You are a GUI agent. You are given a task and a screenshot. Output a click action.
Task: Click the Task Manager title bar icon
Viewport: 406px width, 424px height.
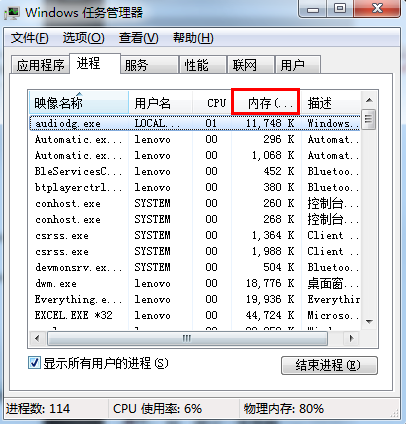pos(13,13)
